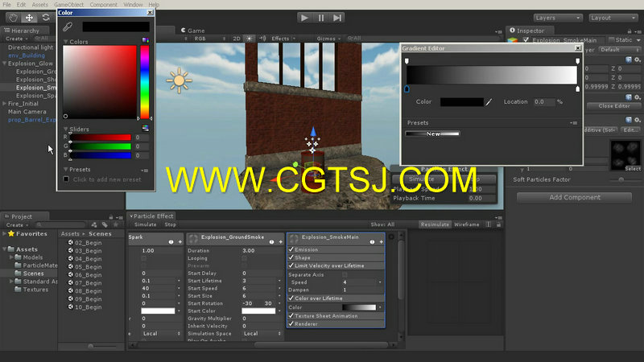644x362 pixels.
Task: Toggle Looping checkbox in Explosion_GroundSmoke
Action: (245, 258)
